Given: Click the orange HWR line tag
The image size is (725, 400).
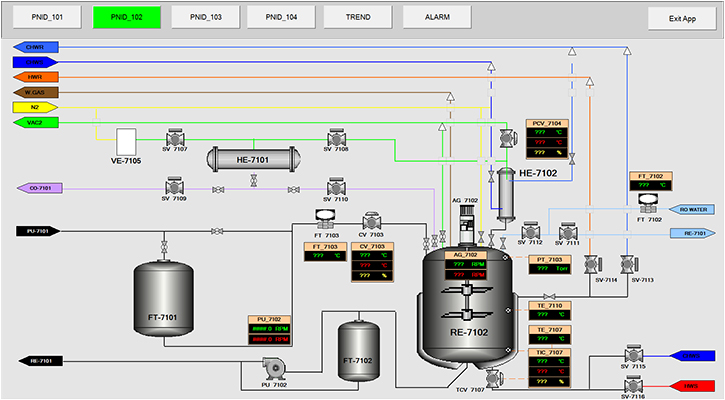Looking at the screenshot, I should 36,77.
